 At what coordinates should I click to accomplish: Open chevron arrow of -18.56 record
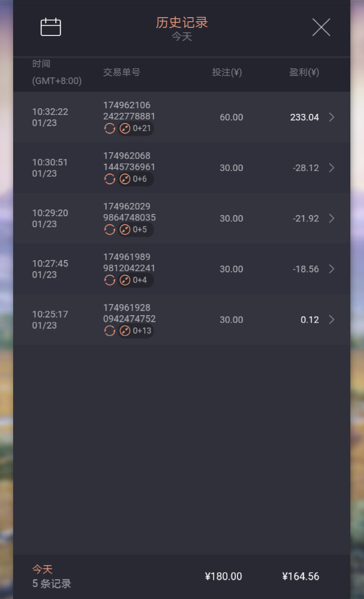[332, 269]
